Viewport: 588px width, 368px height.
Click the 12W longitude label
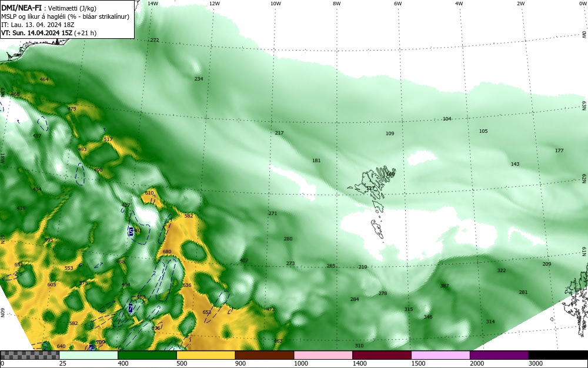point(214,4)
